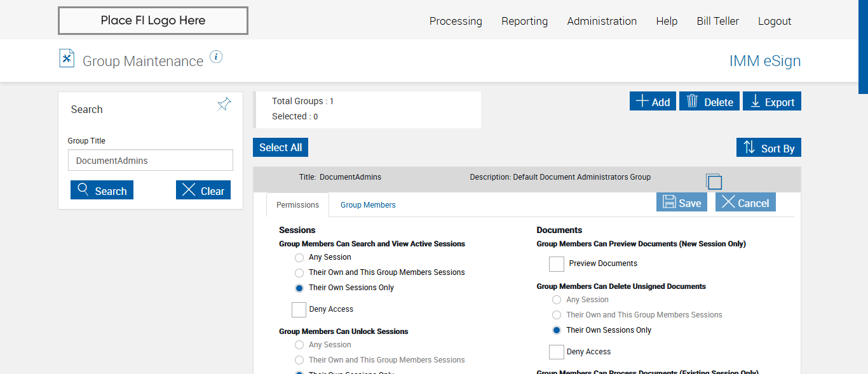
Task: Open the Reporting menu
Action: pyautogui.click(x=524, y=21)
